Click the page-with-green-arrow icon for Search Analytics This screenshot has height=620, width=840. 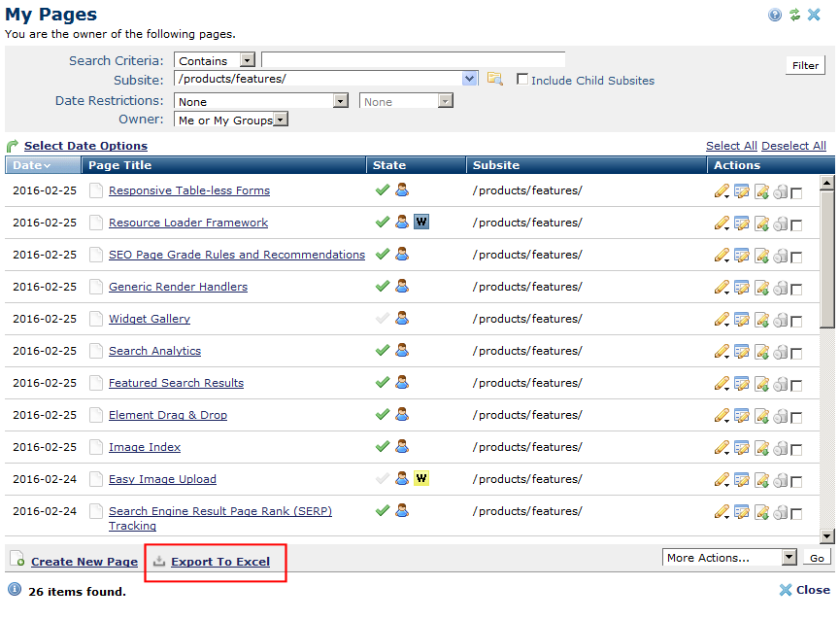[x=761, y=352]
